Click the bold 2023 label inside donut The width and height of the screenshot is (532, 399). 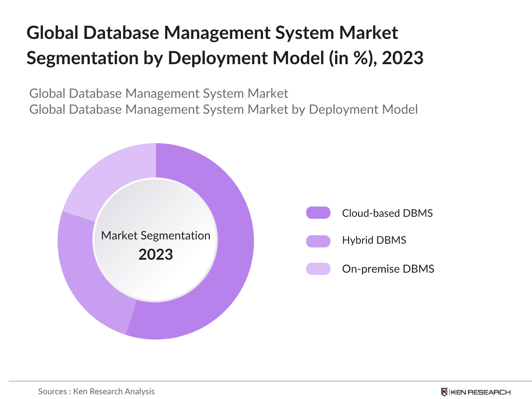(156, 255)
